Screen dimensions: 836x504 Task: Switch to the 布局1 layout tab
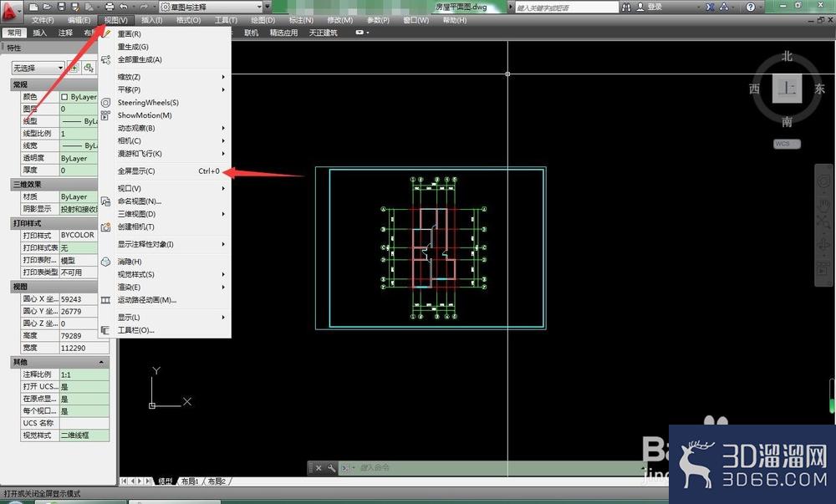click(x=190, y=481)
